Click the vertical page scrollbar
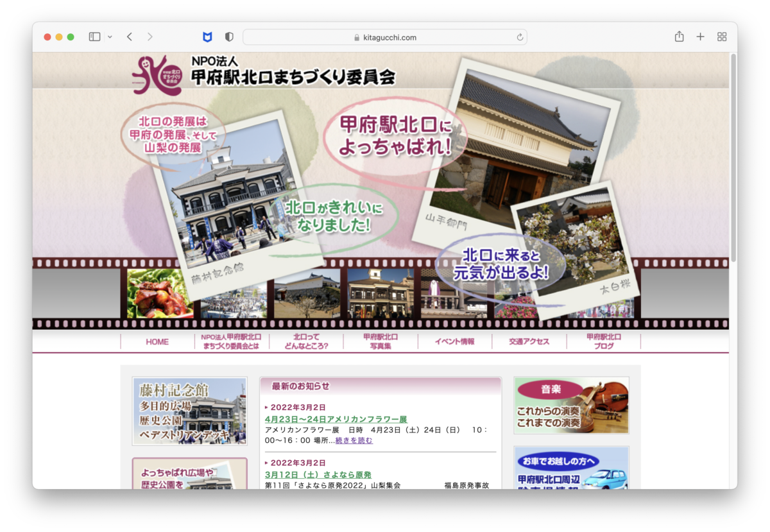Viewport: 770px width, 532px height. click(x=733, y=160)
